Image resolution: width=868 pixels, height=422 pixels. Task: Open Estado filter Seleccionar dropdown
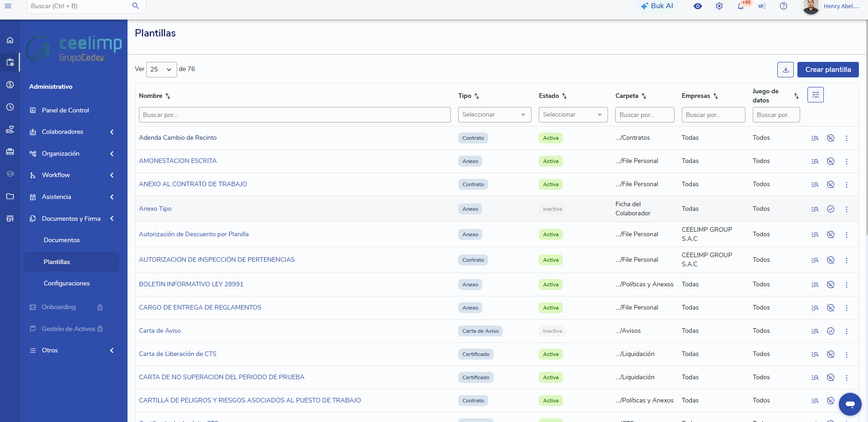coord(573,115)
